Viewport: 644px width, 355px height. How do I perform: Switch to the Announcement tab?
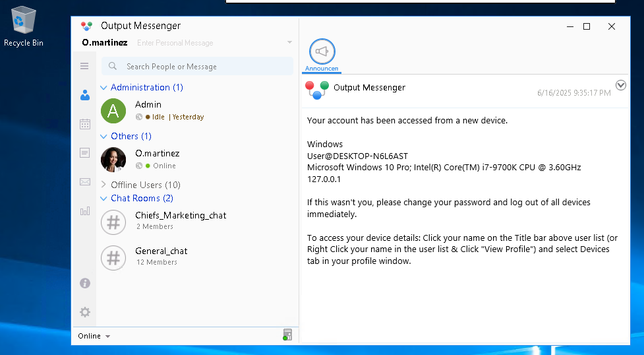click(322, 55)
